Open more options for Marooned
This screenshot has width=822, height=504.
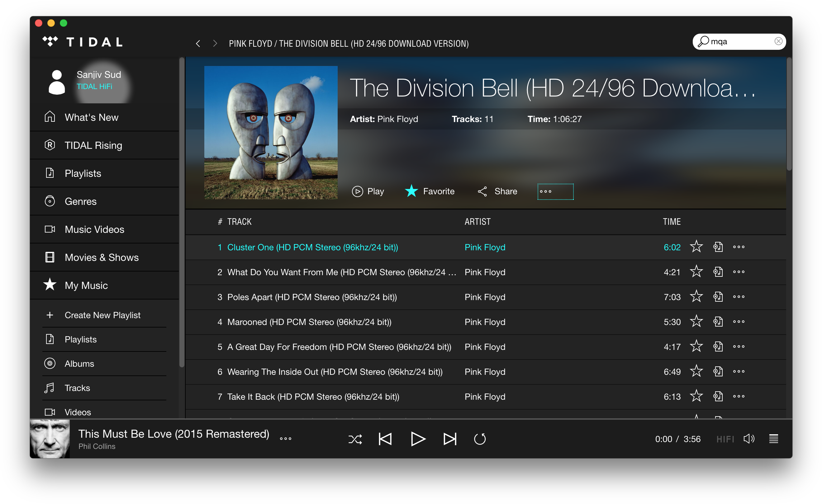tap(739, 322)
